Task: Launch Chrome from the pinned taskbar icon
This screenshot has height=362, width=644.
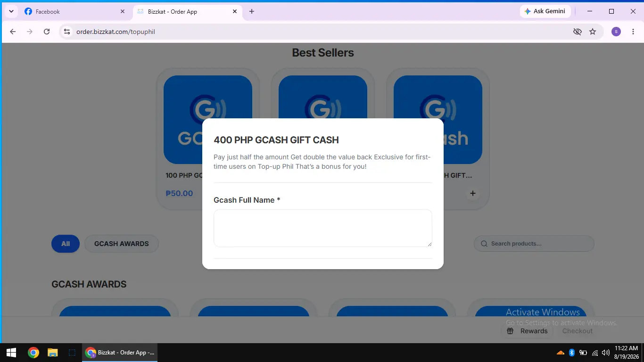Action: [33, 353]
